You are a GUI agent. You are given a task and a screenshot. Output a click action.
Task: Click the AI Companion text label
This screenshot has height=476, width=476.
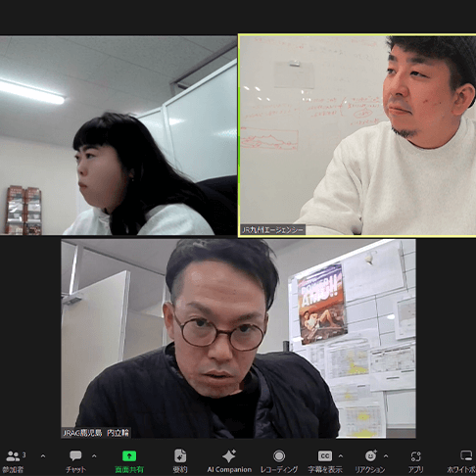[229, 470]
